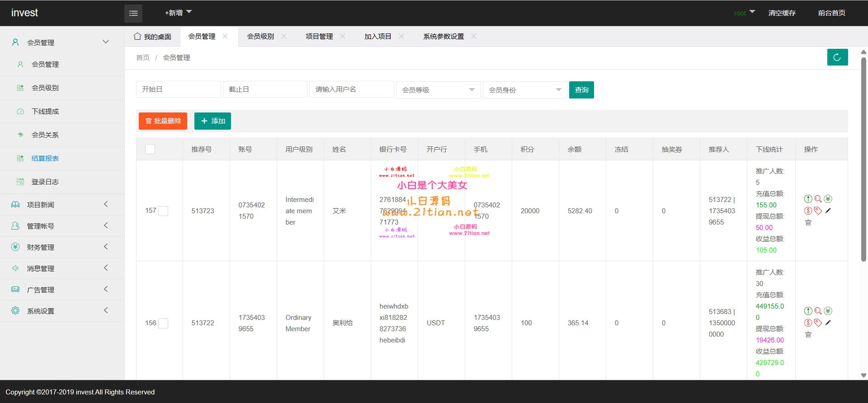Expand the 广告管理 sidebar group
This screenshot has height=403, width=868.
62,290
